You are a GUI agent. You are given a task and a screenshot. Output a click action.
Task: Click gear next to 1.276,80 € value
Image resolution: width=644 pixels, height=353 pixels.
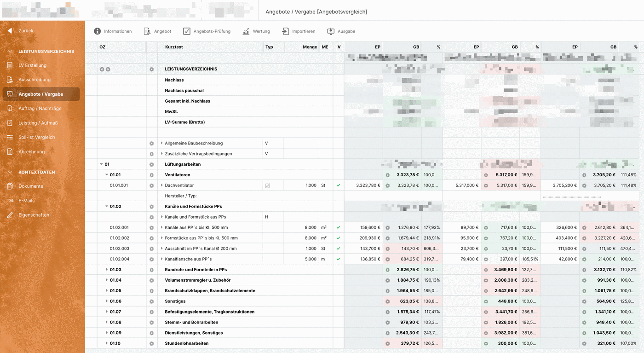click(387, 227)
